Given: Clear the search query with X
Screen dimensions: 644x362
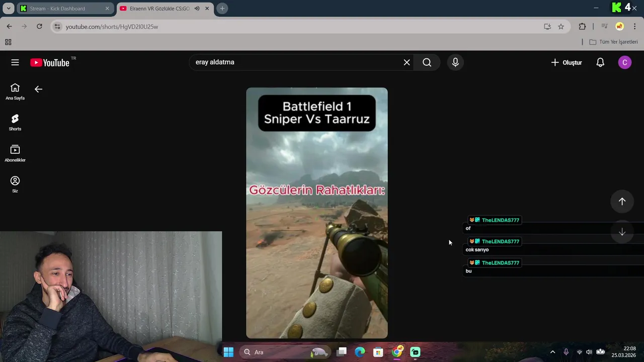Looking at the screenshot, I should (407, 62).
